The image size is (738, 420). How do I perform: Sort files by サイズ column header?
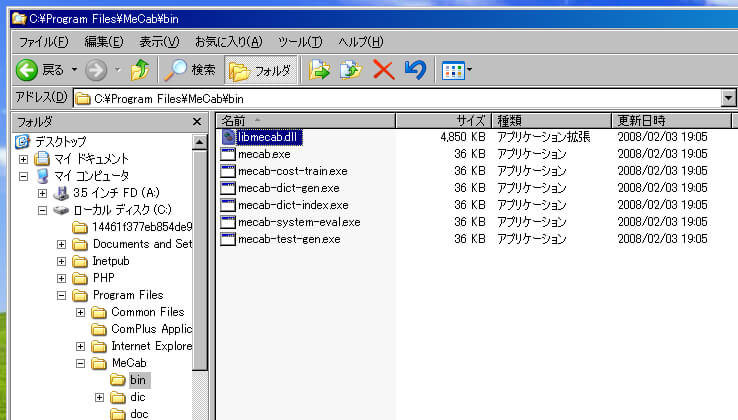[443, 121]
